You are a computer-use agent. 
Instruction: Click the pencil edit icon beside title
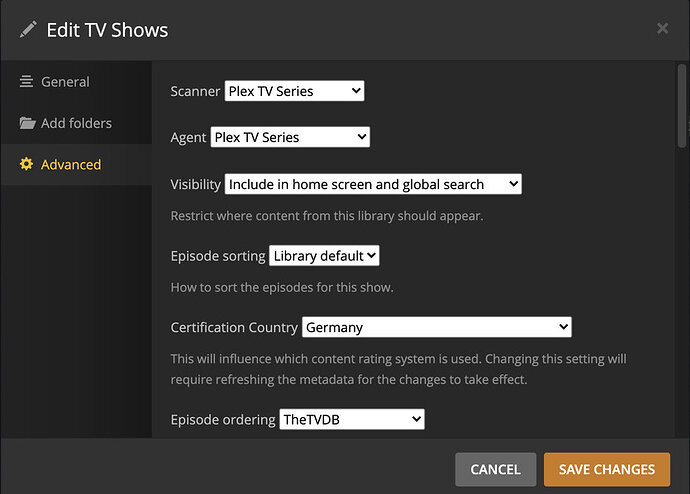pos(28,30)
